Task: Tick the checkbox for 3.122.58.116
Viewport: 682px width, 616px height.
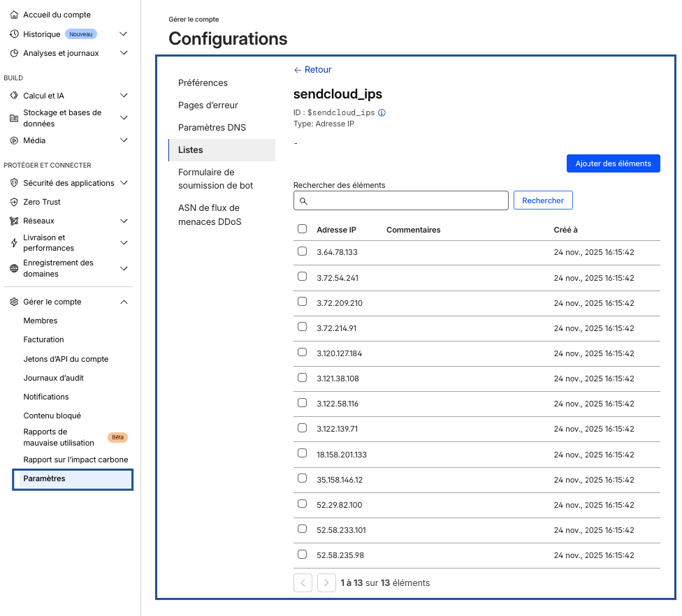Action: [x=303, y=403]
